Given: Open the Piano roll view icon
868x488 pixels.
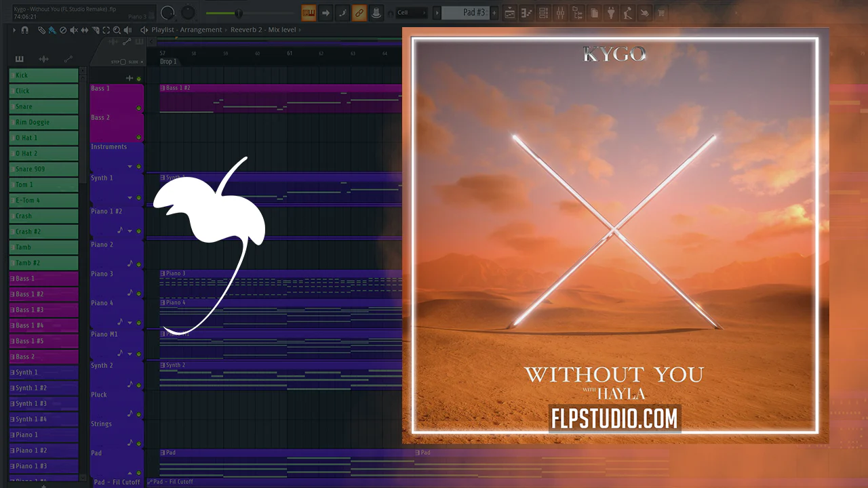Looking at the screenshot, I should (x=527, y=13).
